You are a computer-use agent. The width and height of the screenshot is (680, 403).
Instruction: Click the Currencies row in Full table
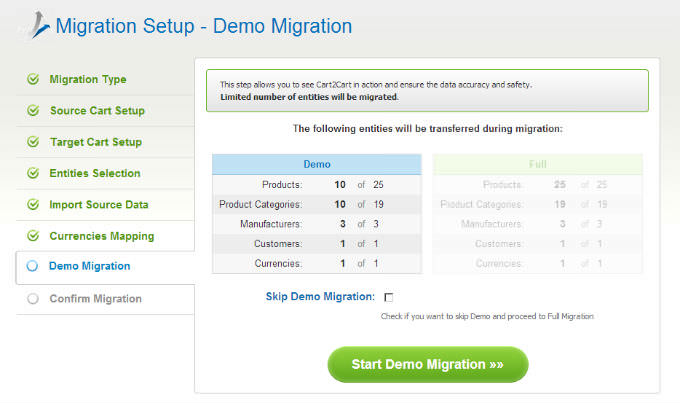(538, 263)
